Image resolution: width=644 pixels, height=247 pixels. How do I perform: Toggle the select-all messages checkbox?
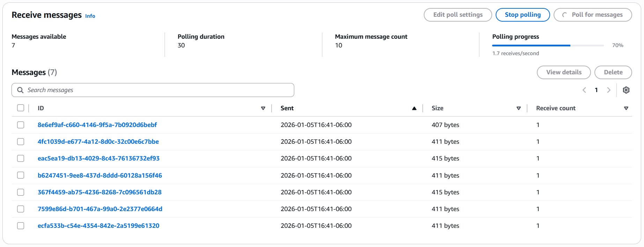tap(21, 108)
